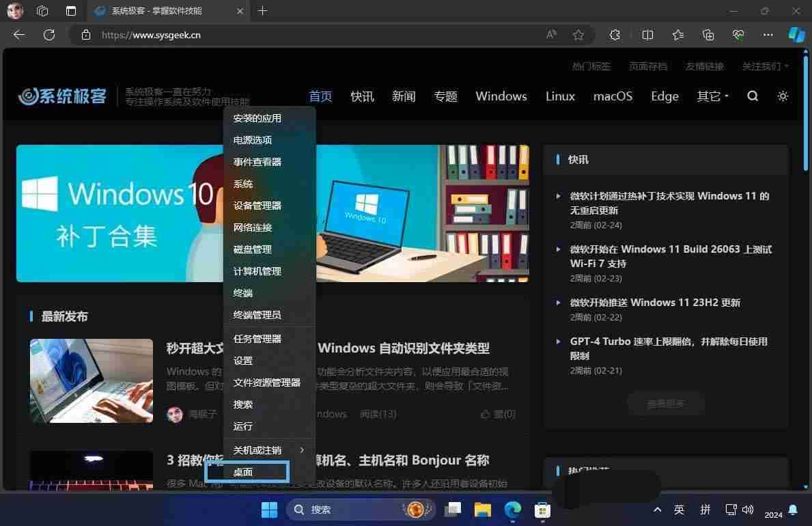Viewport: 812px width, 526px height.
Task: Expand the 关注我们 dropdown
Action: pyautogui.click(x=764, y=66)
